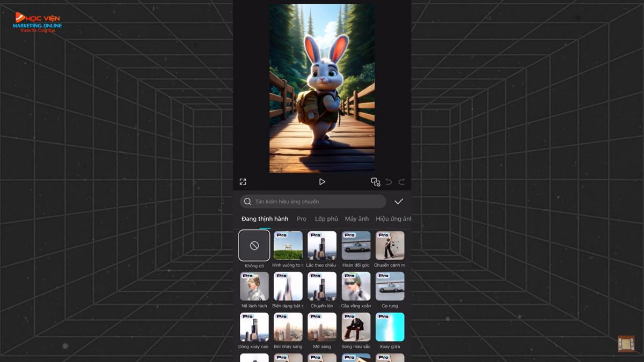
Task: Select the Bối nháy sáng transition
Action: pyautogui.click(x=288, y=327)
